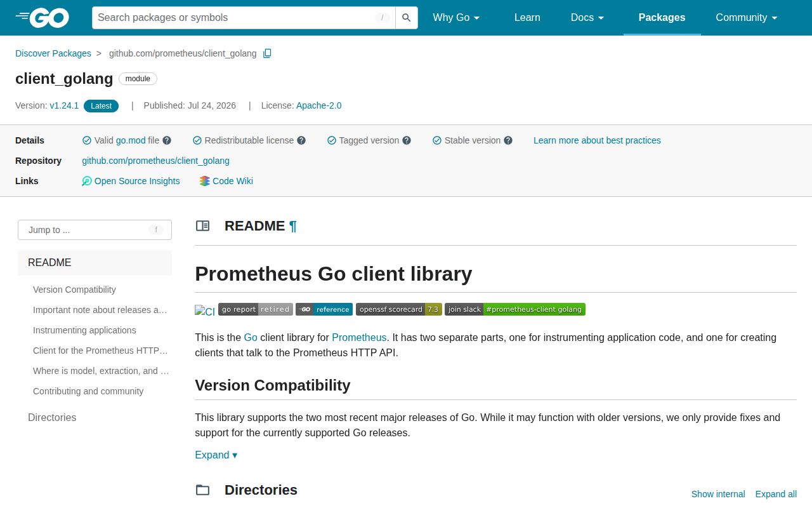Open the Discover Packages breadcrumb link
This screenshot has width=812, height=508.
(x=53, y=53)
